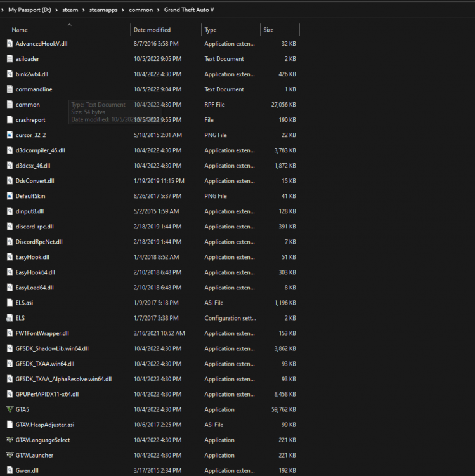475x476 pixels.
Task: Sort by Size column header
Action: tap(268, 30)
